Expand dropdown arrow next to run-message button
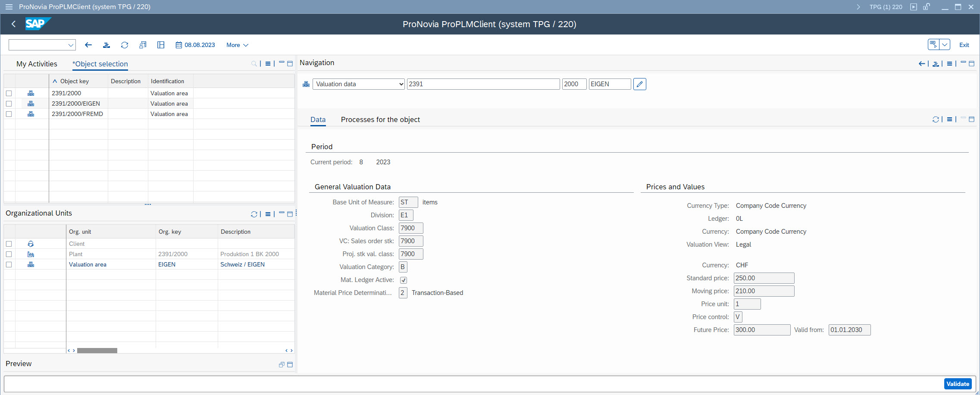Image resolution: width=980 pixels, height=395 pixels. coord(945,44)
